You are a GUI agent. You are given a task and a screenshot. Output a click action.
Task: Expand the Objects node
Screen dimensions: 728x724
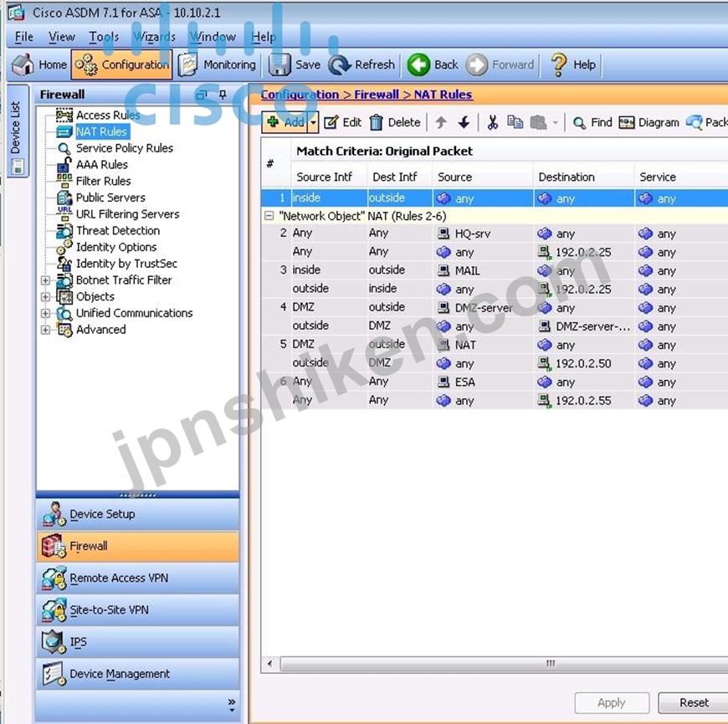[x=45, y=296]
